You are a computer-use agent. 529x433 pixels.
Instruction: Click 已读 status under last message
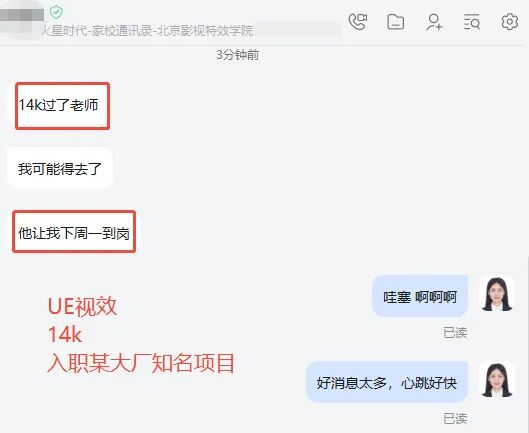pyautogui.click(x=455, y=419)
